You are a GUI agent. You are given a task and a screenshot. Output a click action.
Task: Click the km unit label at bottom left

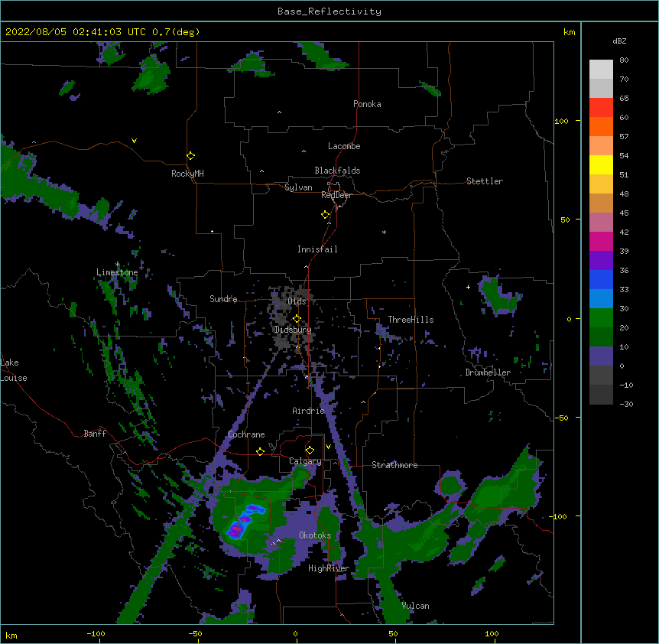click(11, 636)
